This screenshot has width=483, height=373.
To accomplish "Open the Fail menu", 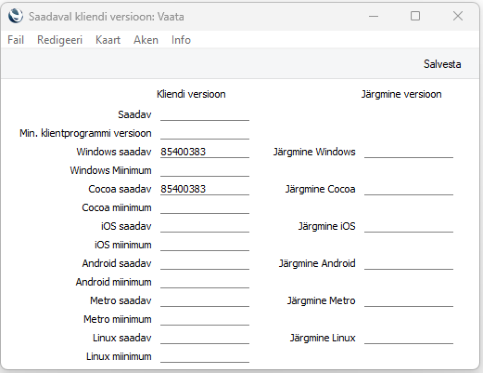I will coord(16,40).
